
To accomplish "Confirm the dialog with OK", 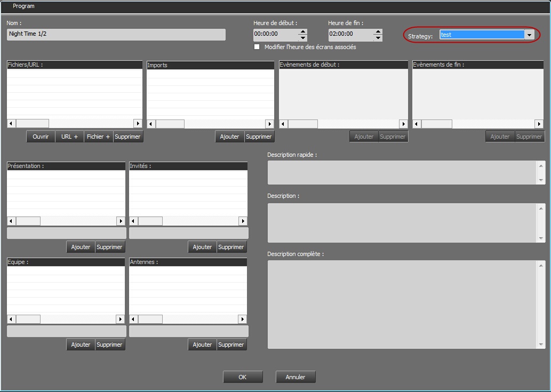I will pyautogui.click(x=243, y=377).
